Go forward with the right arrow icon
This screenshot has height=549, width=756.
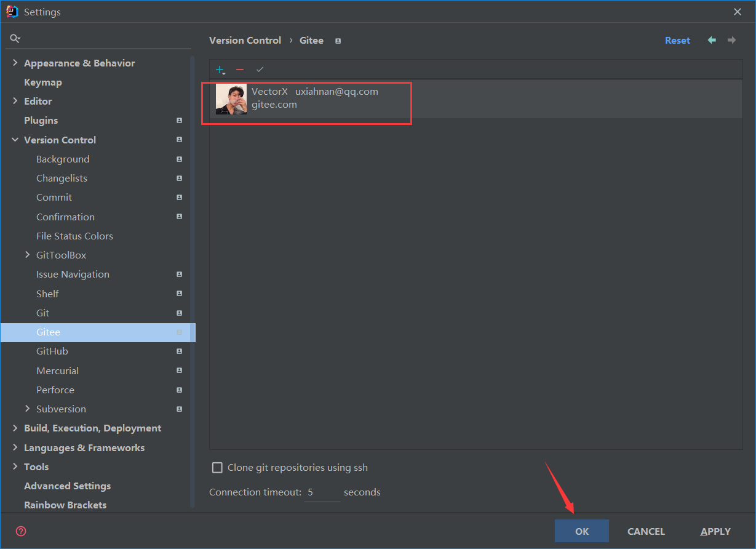pyautogui.click(x=731, y=40)
